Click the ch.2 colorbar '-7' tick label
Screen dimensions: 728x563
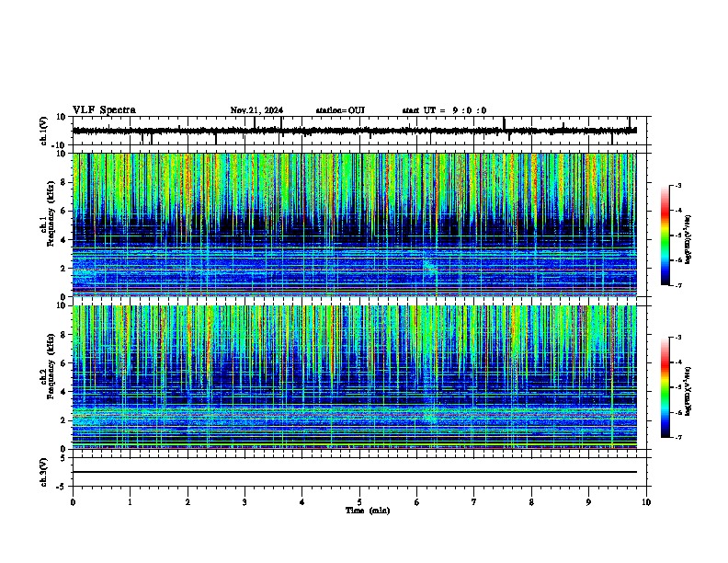677,437
